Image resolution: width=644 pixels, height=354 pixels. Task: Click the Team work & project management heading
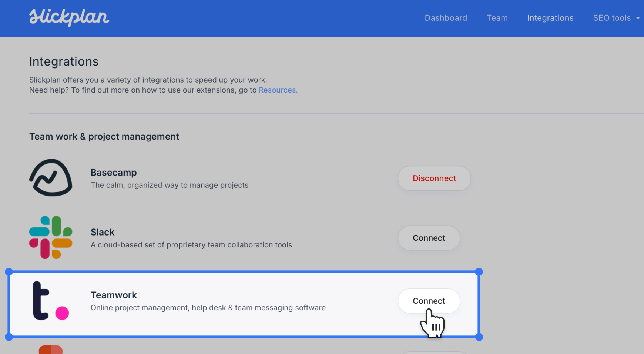(x=104, y=136)
